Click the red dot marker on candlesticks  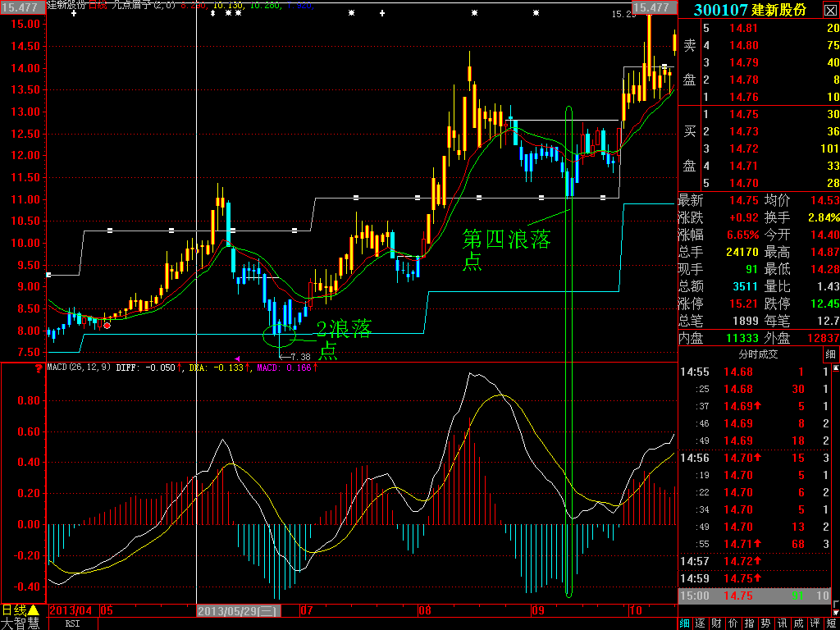click(x=107, y=326)
